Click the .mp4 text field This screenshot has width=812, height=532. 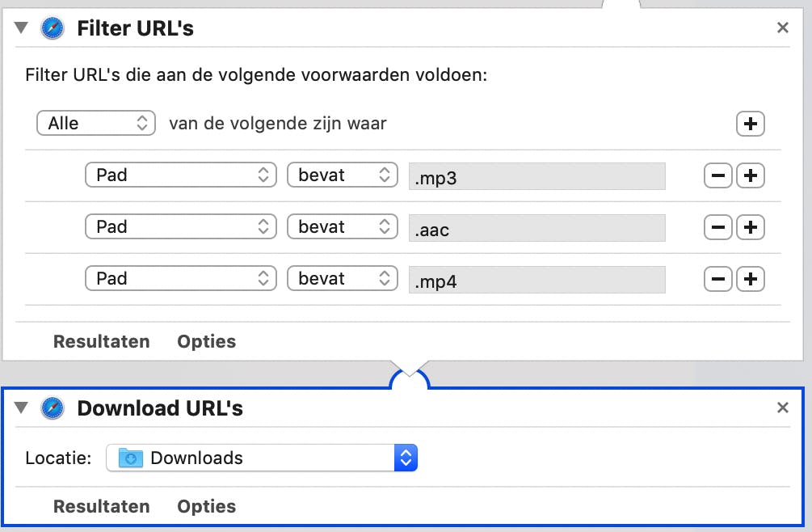click(536, 280)
